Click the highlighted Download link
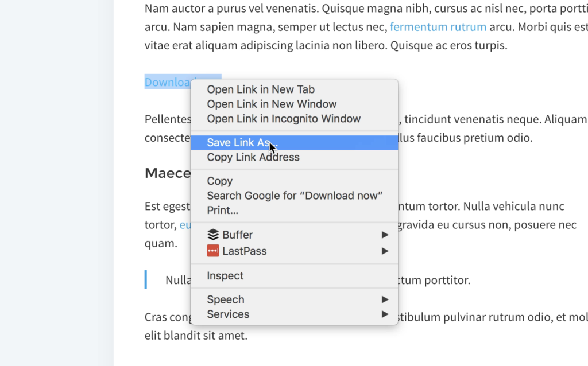588x366 pixels. [x=168, y=82]
